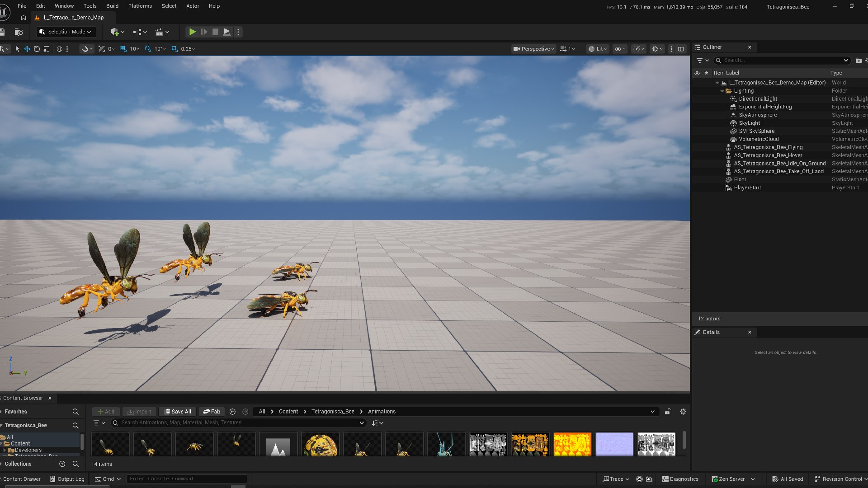Screen dimensions: 868x488
Task: Click the Content Browser asset search field
Action: 238,423
